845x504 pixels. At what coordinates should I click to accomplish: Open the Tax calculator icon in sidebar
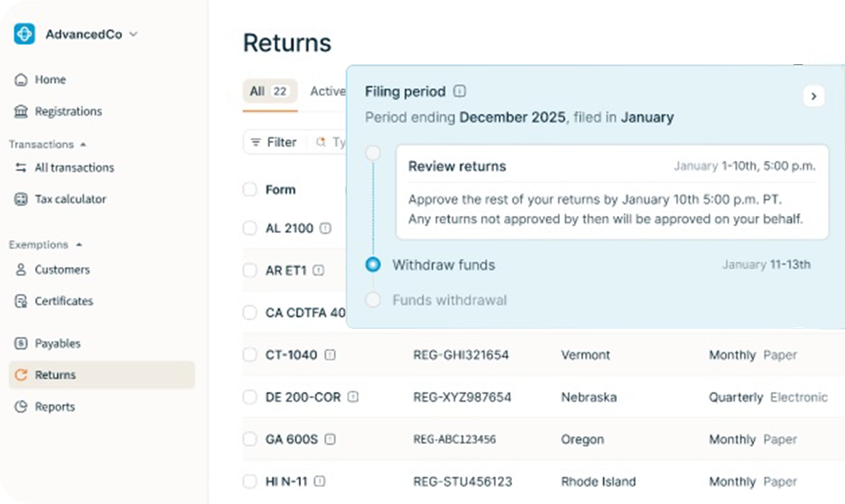[x=21, y=199]
